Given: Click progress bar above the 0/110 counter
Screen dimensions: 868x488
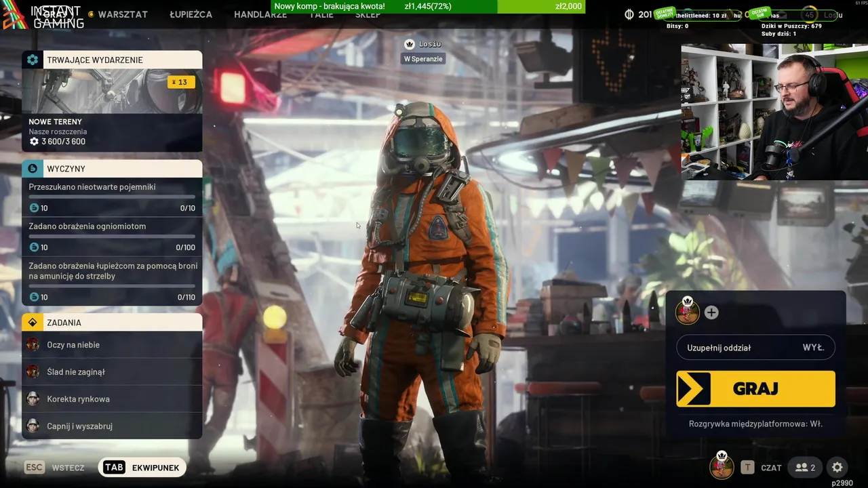Looking at the screenshot, I should 112,286.
